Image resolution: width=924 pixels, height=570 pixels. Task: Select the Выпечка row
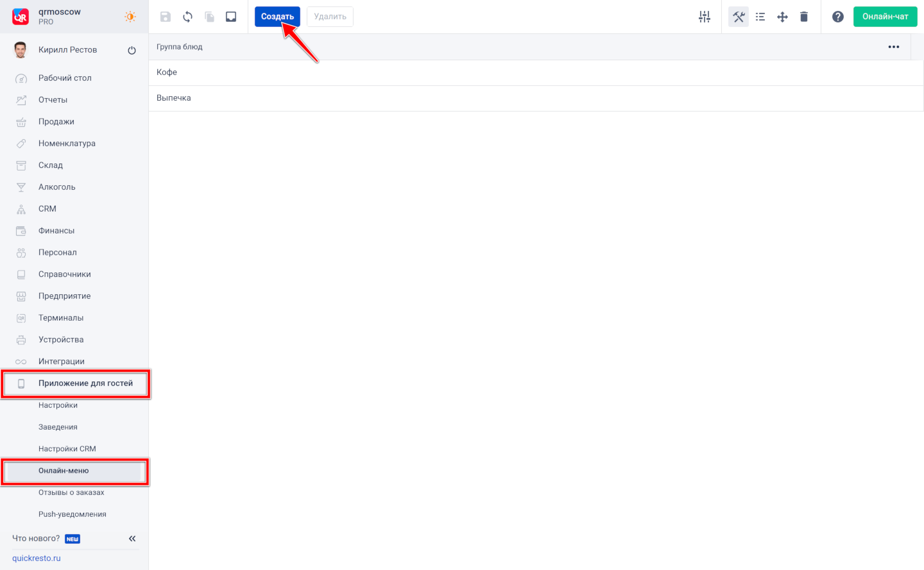pyautogui.click(x=536, y=98)
